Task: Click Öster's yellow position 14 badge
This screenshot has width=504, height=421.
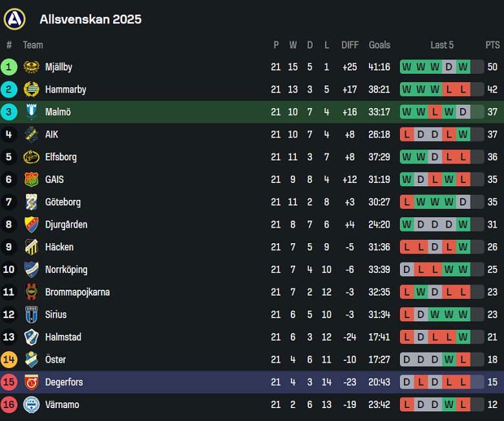Action: 9,360
